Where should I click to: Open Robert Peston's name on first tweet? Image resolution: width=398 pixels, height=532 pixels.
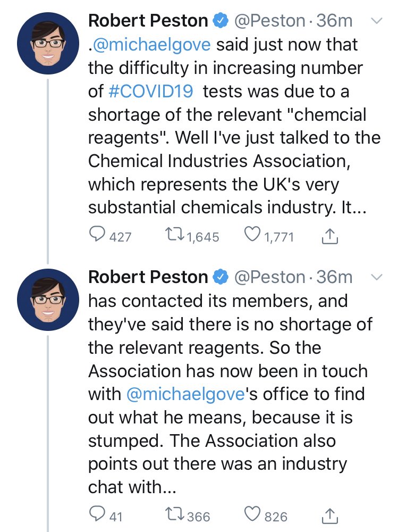point(148,21)
